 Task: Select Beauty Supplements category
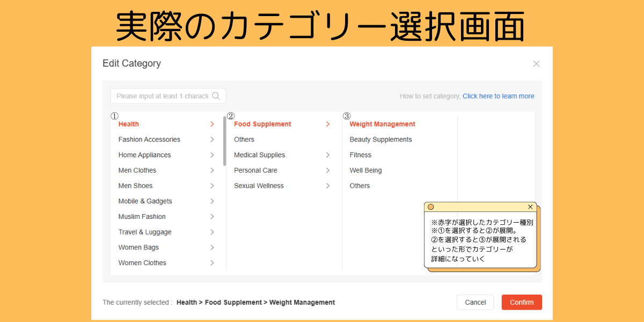pyautogui.click(x=381, y=140)
